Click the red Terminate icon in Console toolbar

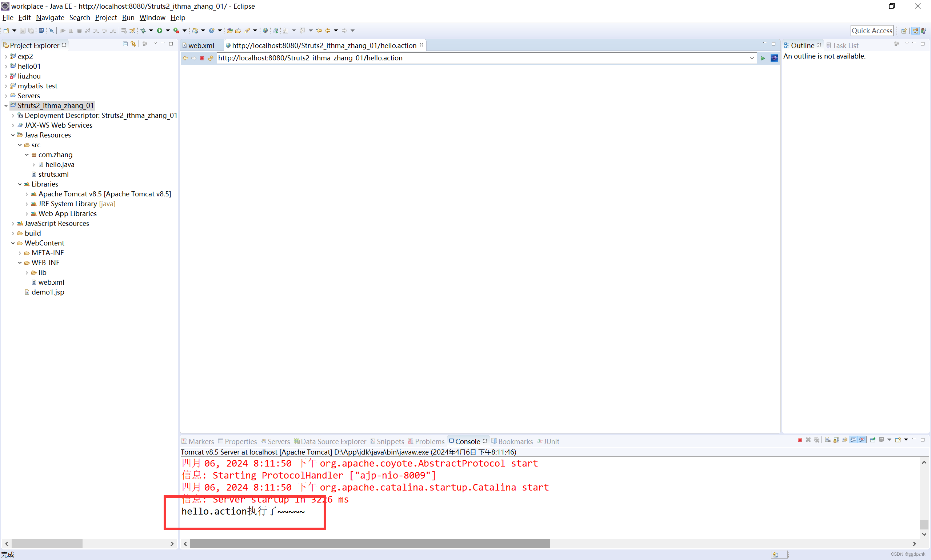(800, 440)
